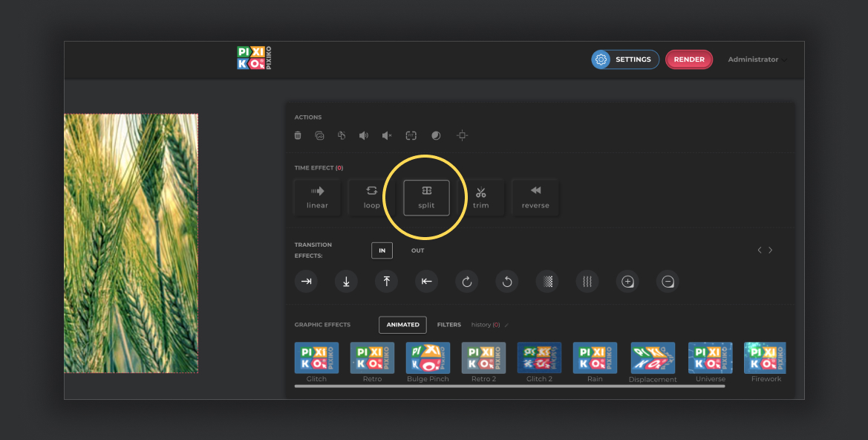Select the rotate clockwise transition
The height and width of the screenshot is (440, 868).
466,282
